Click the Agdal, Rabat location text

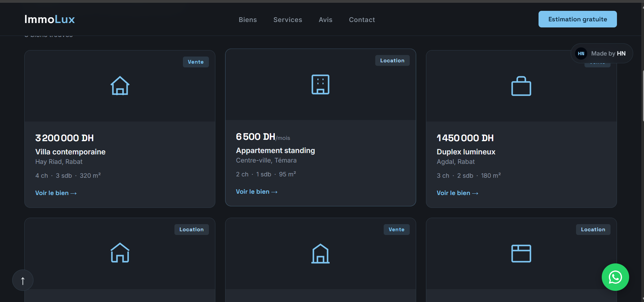pos(456,162)
